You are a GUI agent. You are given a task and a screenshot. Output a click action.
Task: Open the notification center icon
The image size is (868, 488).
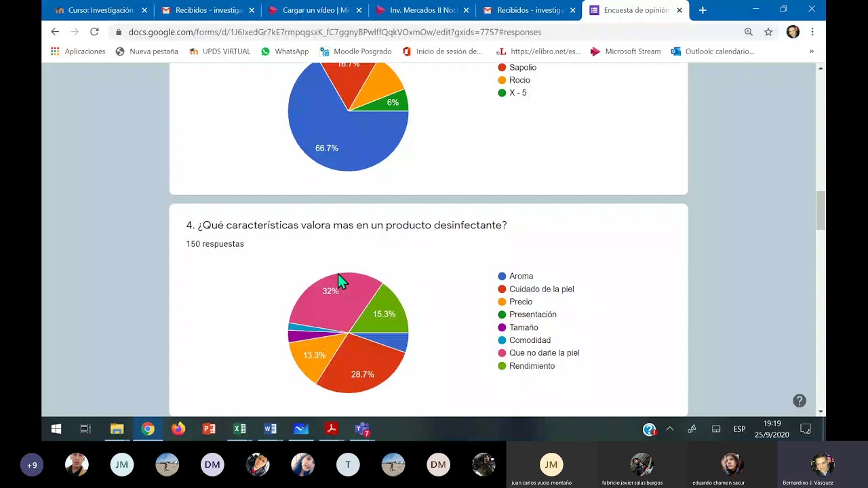tap(806, 429)
